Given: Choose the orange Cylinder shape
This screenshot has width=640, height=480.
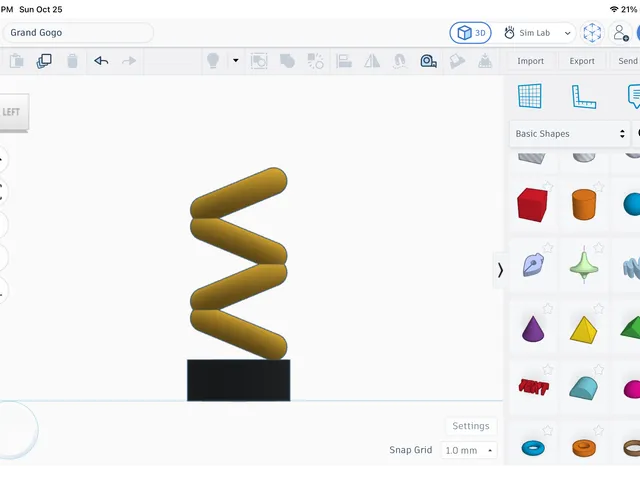Looking at the screenshot, I should coord(584,204).
